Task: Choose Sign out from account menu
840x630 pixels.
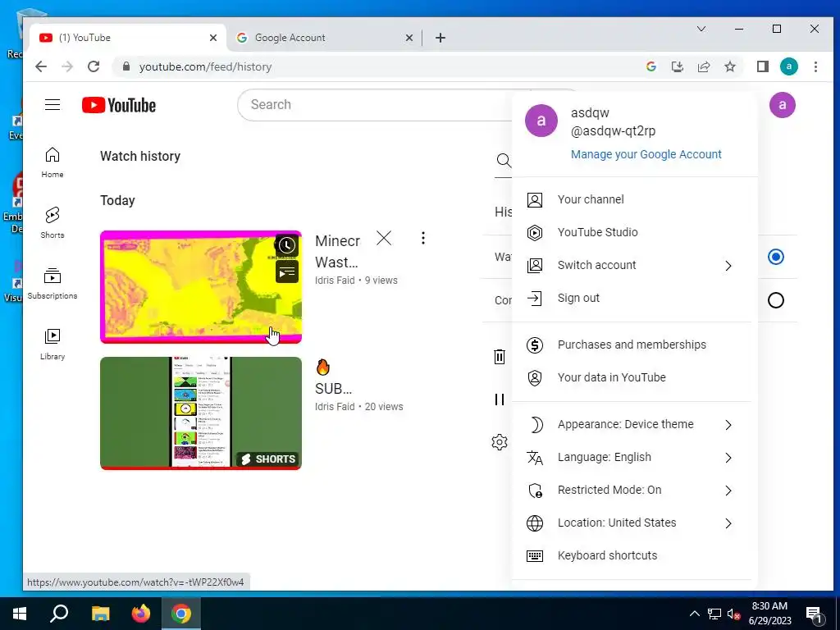Action: tap(631, 298)
